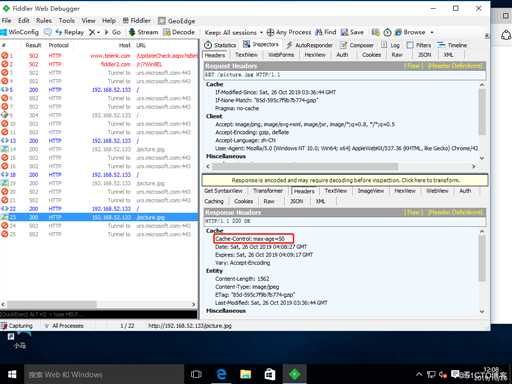This screenshot has width=512, height=384.
Task: Click the Fiddler menu book icon
Action: point(137,21)
